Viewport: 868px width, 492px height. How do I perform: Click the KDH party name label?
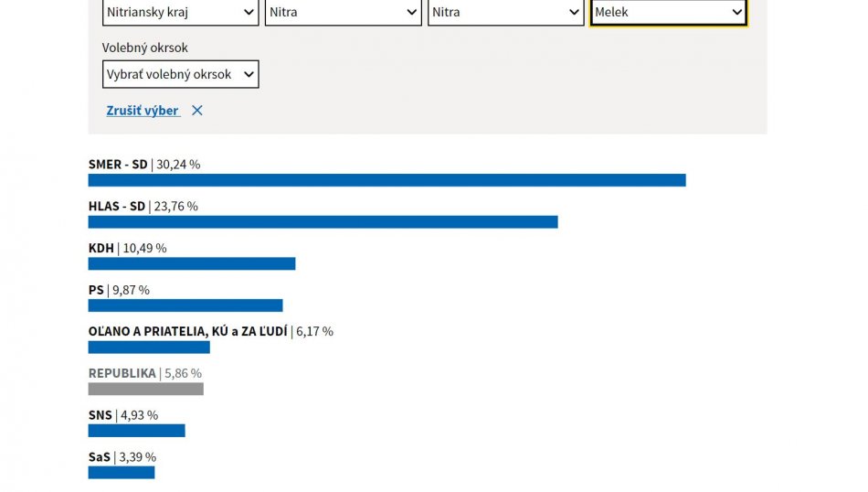click(x=101, y=248)
